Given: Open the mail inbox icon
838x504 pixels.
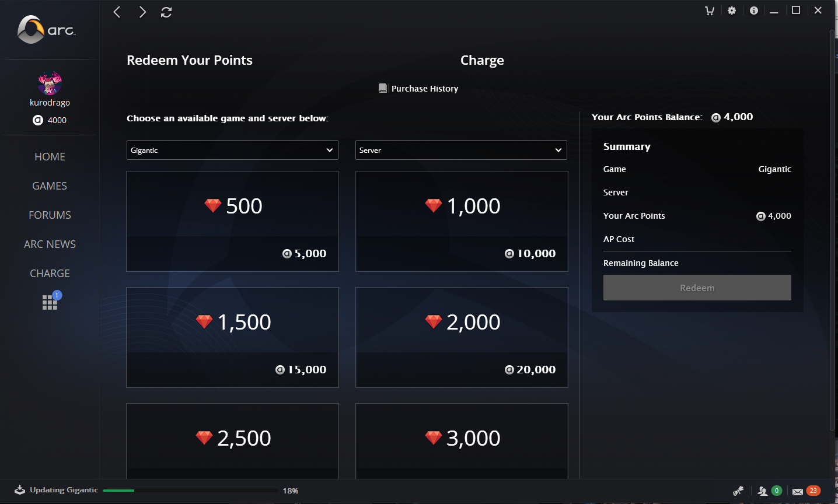Looking at the screenshot, I should click(798, 492).
